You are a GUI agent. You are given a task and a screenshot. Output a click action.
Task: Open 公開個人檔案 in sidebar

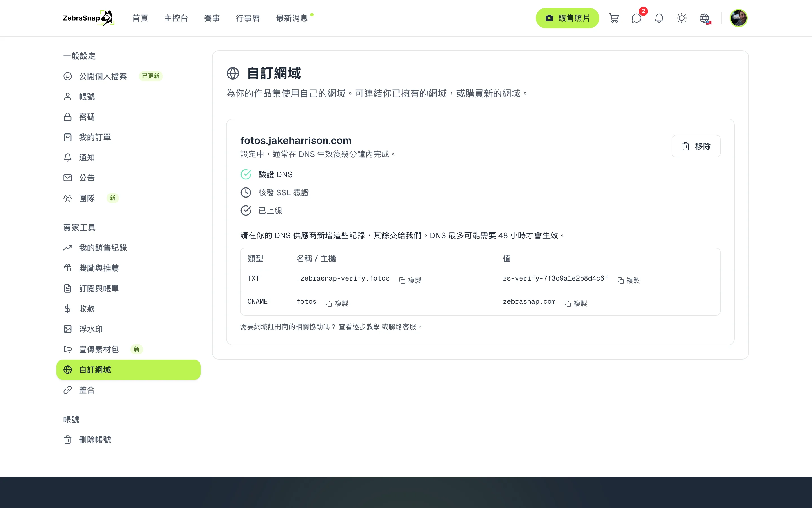tap(129, 76)
